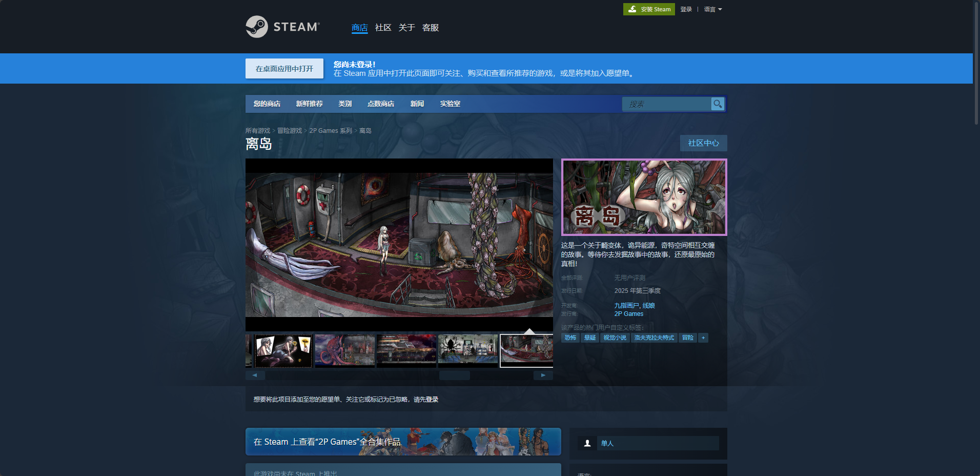This screenshot has height=476, width=980.
Task: Click 所有游戏 breadcrumb link
Action: pos(258,131)
